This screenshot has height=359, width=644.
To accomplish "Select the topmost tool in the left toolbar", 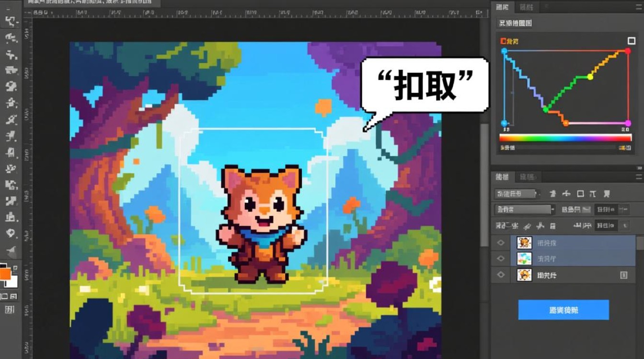I will pos(11,21).
